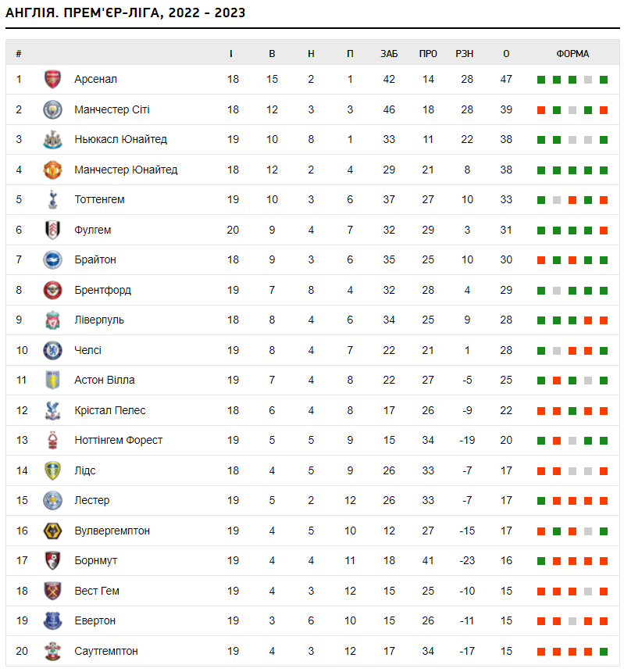Click the Chelsea club crest
624x672 pixels.
(x=52, y=350)
